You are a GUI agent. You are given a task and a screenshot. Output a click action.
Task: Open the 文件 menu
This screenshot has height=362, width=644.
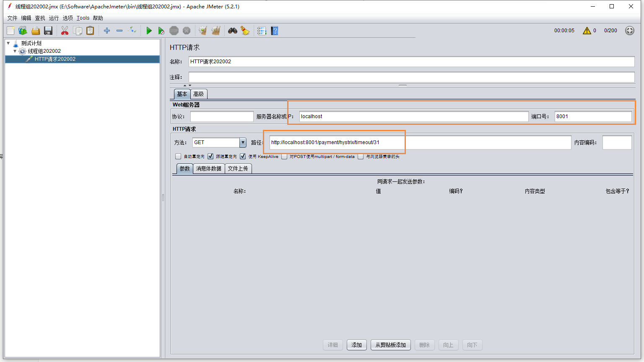coord(13,18)
